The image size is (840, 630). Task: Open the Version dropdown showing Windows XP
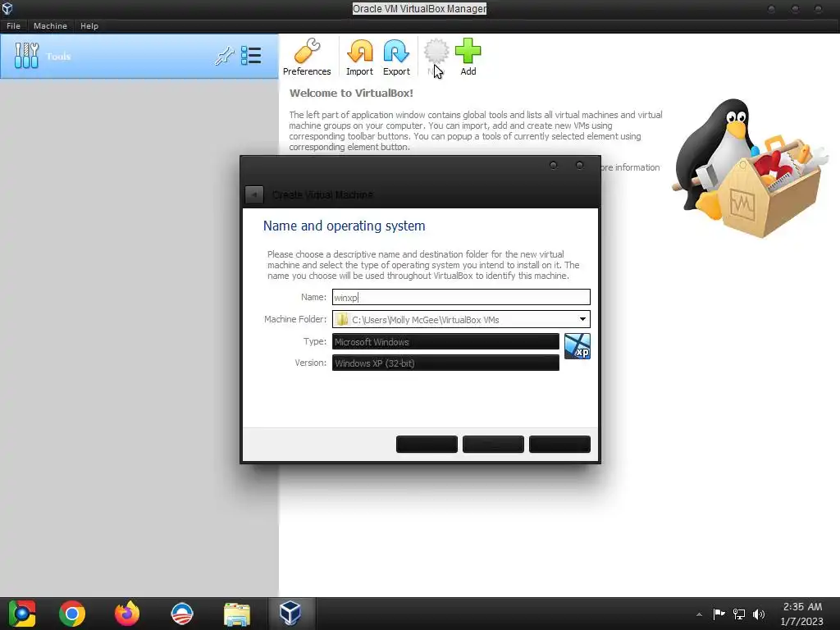click(x=445, y=363)
